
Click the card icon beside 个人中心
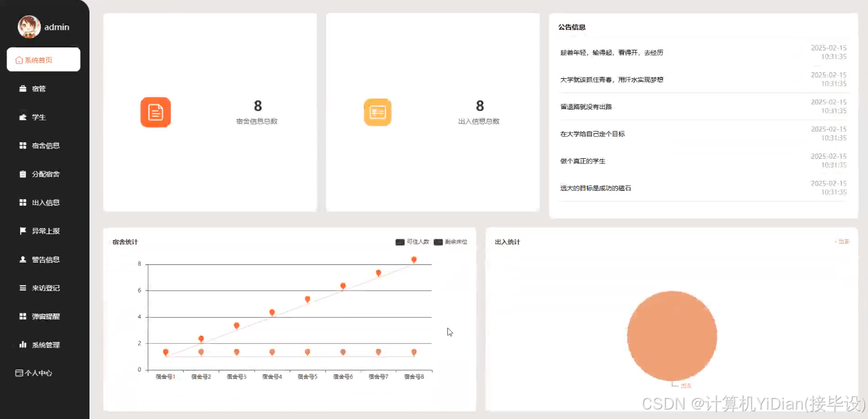pos(19,373)
